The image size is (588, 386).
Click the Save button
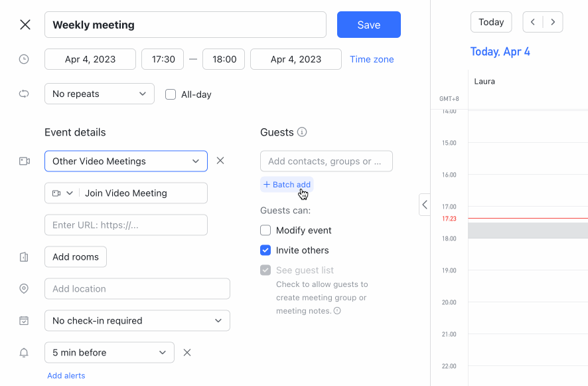pyautogui.click(x=368, y=24)
